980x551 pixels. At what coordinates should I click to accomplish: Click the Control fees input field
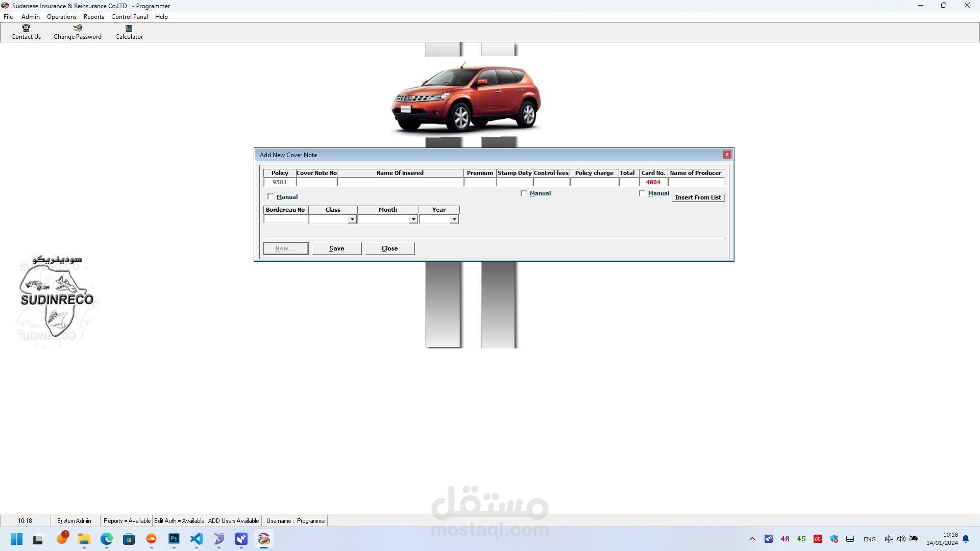point(551,182)
